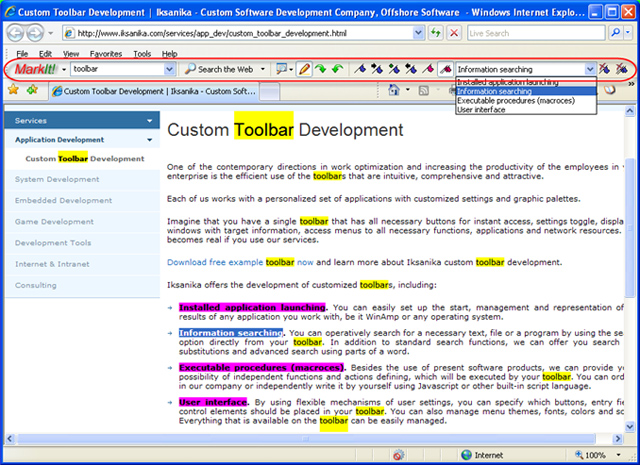Toggle the boxed multi-color marker button
Image resolution: width=640 pixels, height=465 pixels.
[x=445, y=69]
